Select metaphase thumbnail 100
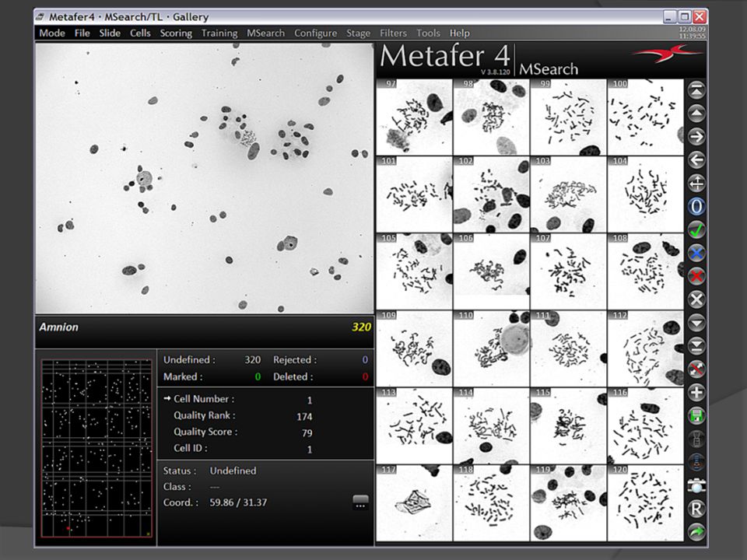 (x=646, y=117)
